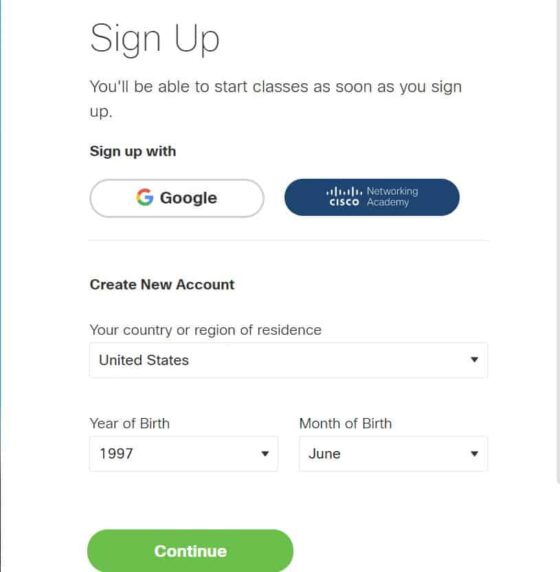The height and width of the screenshot is (572, 560).
Task: Click the large Sign Up title
Action: pos(155,39)
